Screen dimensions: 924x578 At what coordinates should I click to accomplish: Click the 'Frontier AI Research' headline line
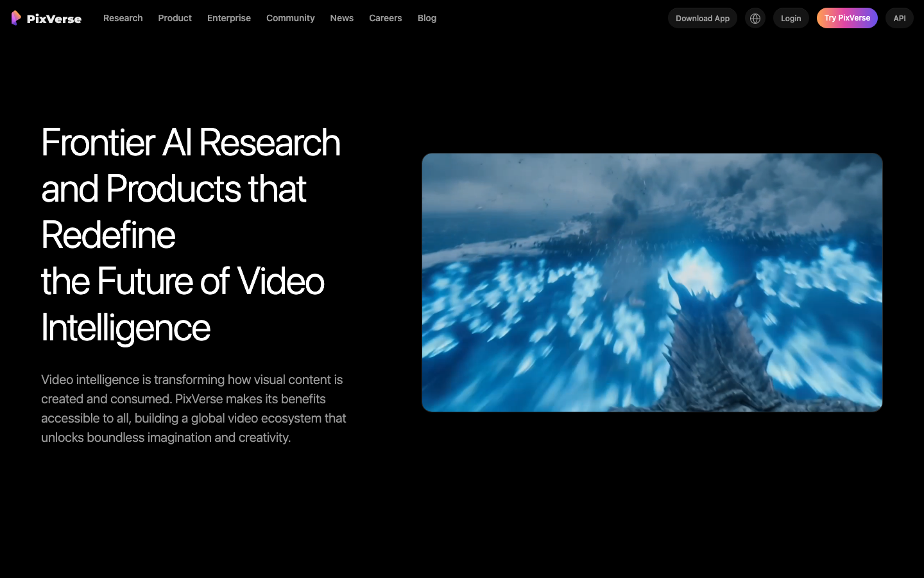[x=191, y=142]
